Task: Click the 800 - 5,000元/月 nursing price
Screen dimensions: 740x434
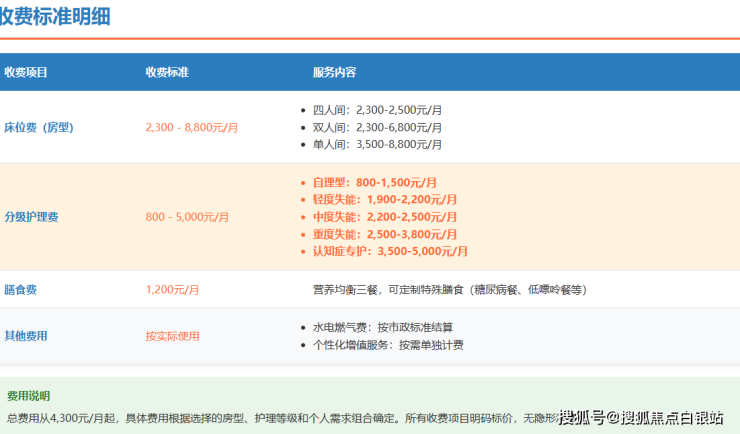Action: click(187, 217)
